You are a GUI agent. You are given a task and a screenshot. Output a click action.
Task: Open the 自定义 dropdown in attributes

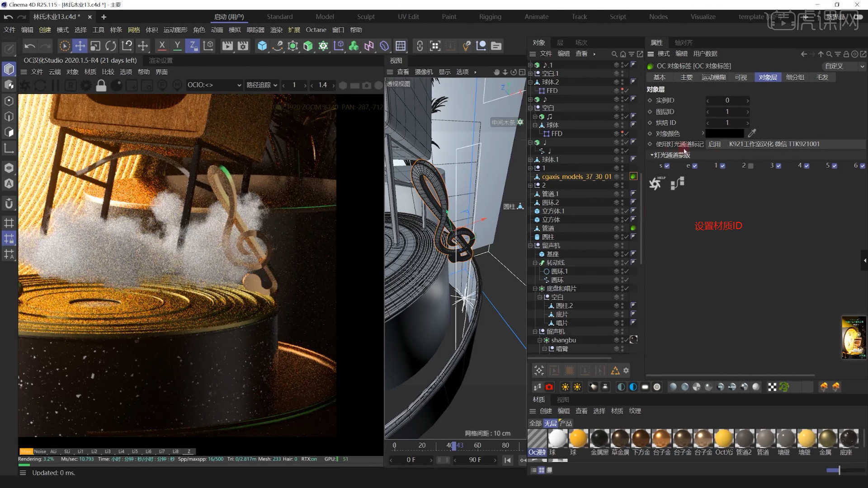844,66
